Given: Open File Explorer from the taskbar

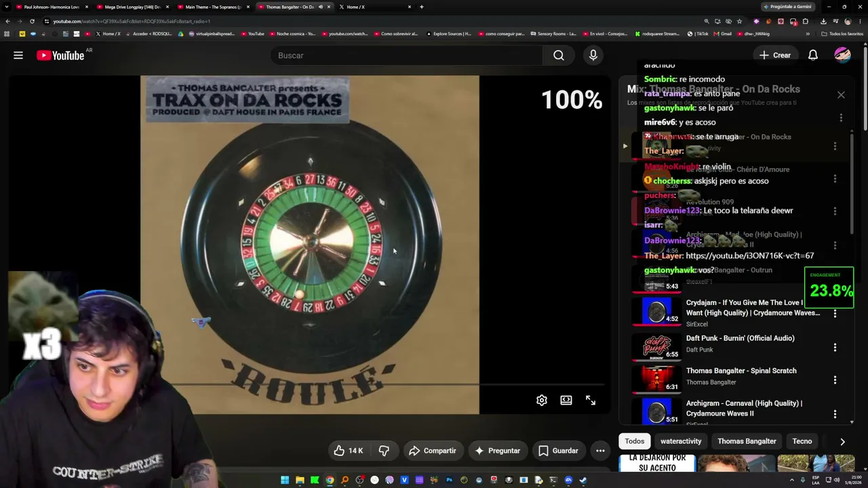Looking at the screenshot, I should point(300,481).
